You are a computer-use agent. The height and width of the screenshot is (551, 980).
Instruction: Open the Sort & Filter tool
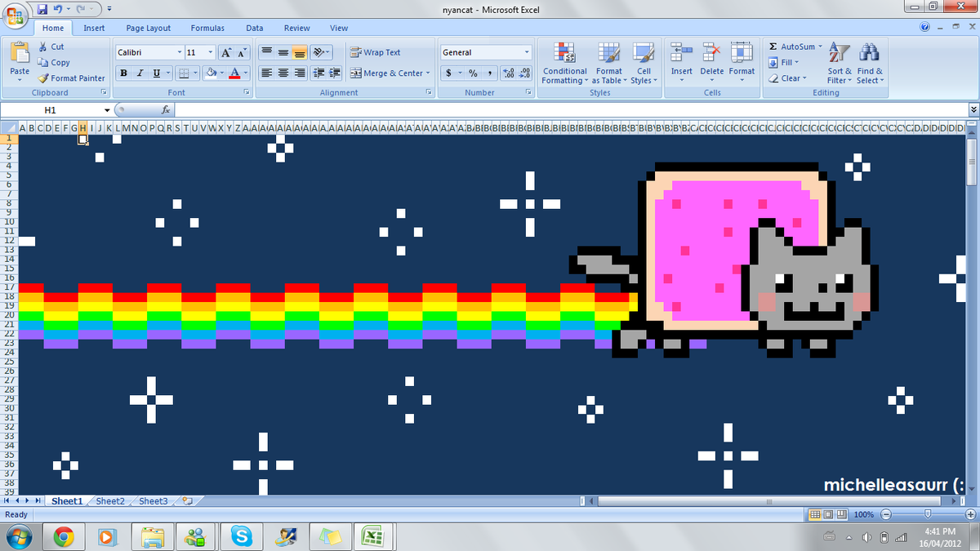pyautogui.click(x=839, y=53)
